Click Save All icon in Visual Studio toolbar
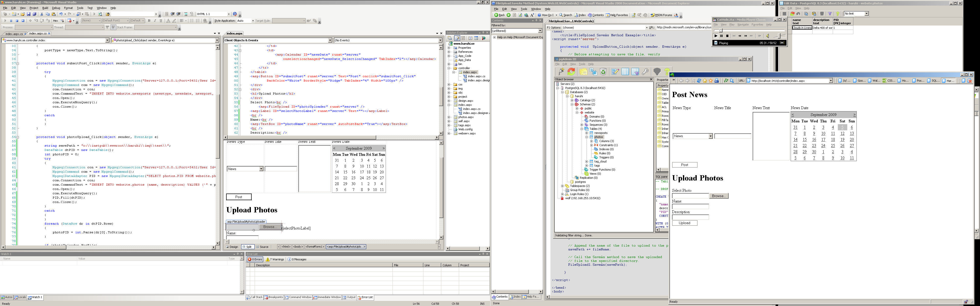This screenshot has height=306, width=980. click(34, 14)
